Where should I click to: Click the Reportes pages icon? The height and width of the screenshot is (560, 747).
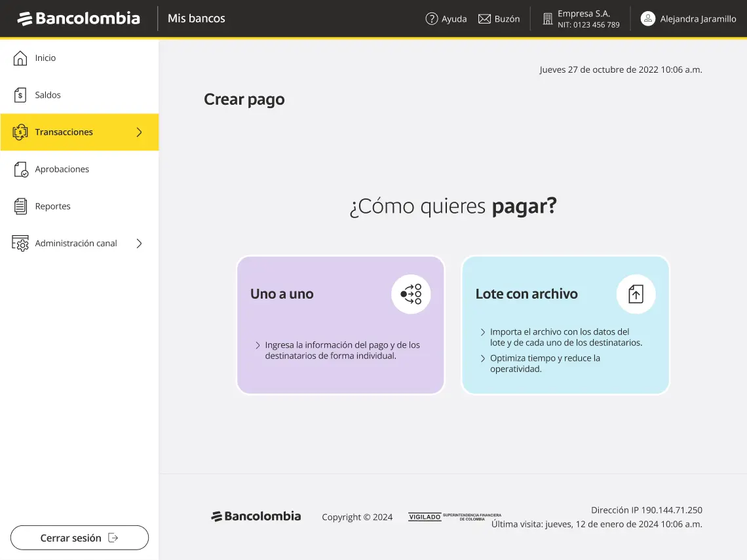click(x=20, y=206)
